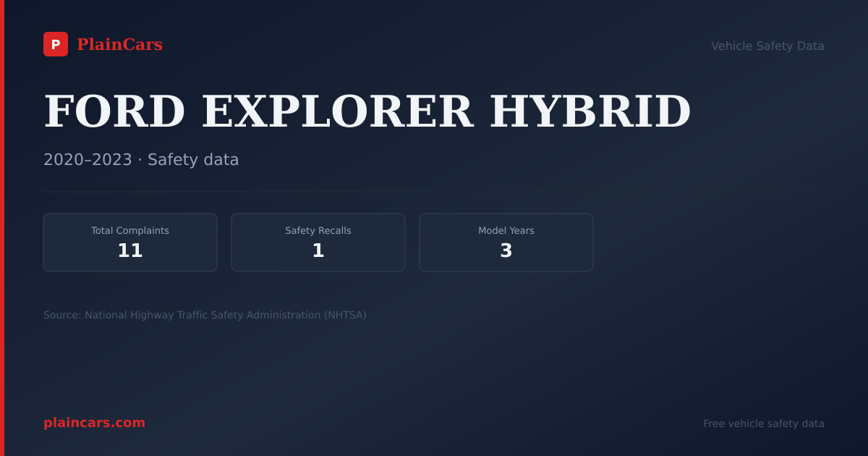Open the Total Complaints card
This screenshot has width=868, height=456.
[130, 242]
